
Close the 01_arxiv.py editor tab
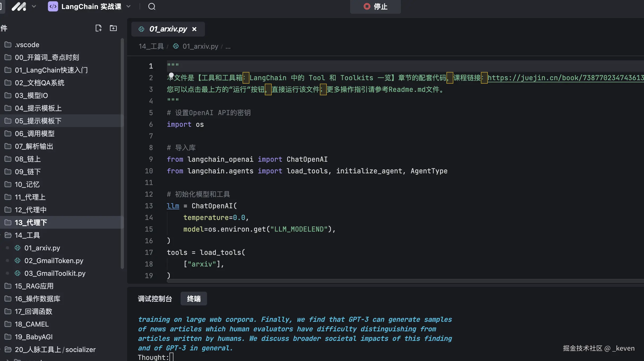click(x=194, y=29)
